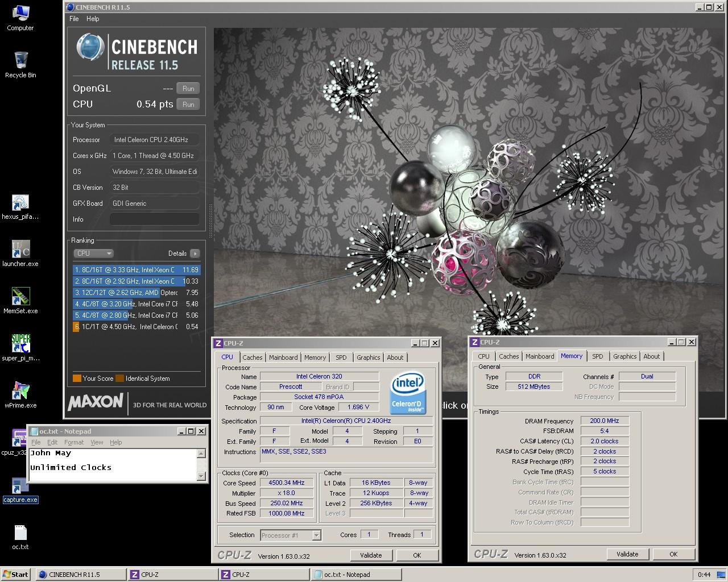
Task: Select the capture.exe desktop icon
Action: tap(20, 491)
